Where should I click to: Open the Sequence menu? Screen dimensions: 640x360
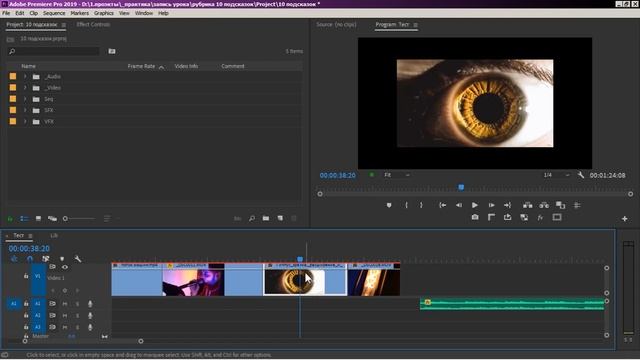click(54, 13)
